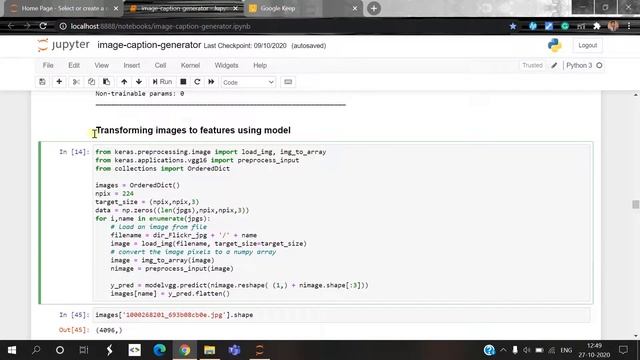Run the selected cell

[x=162, y=82]
